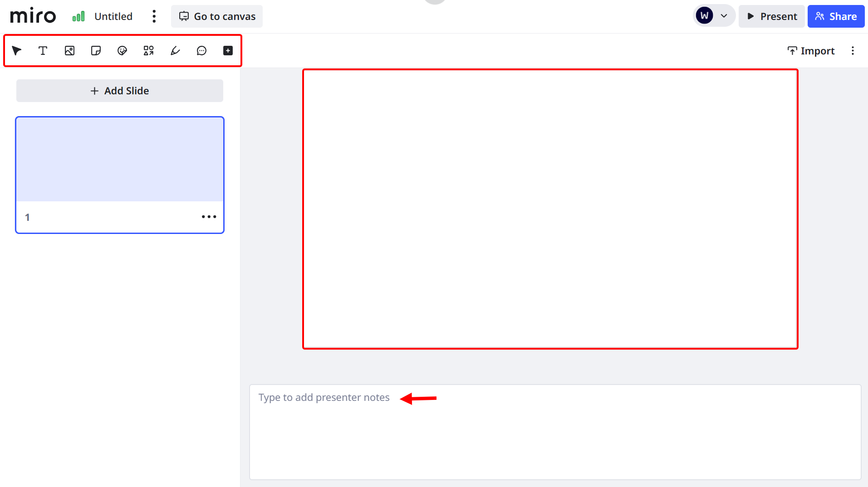This screenshot has width=868, height=487.
Task: Open the image insert tool
Action: pos(69,50)
